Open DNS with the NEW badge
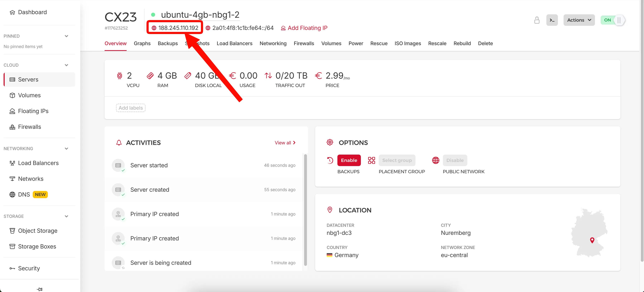 24,194
